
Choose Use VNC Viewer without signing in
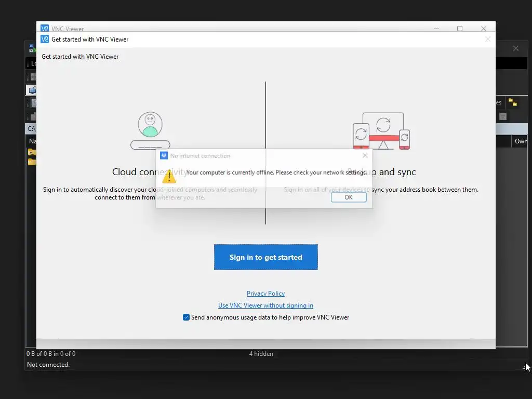(265, 305)
